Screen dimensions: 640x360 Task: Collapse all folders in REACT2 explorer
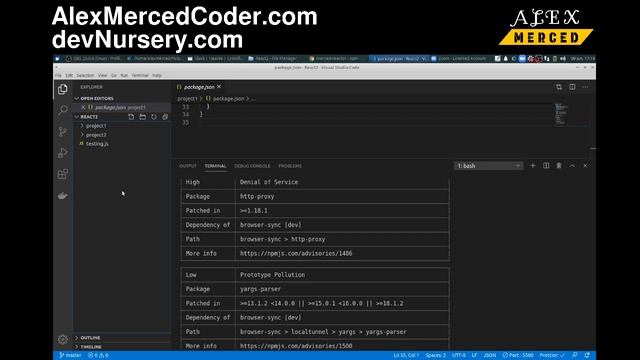click(165, 117)
